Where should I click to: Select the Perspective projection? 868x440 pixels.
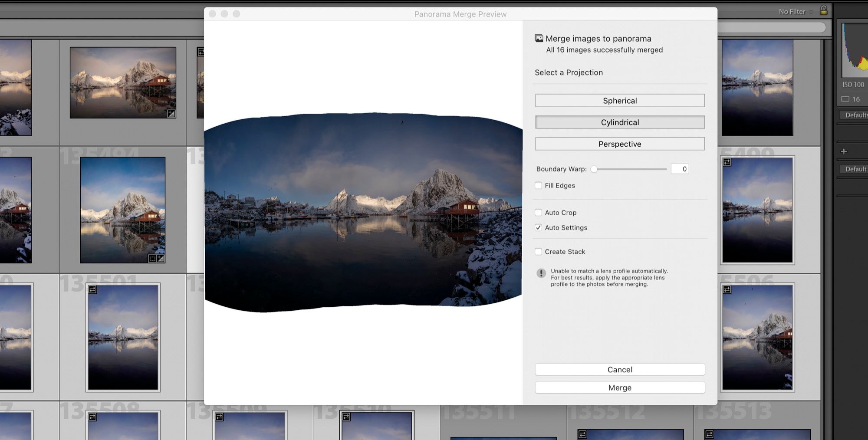point(620,144)
